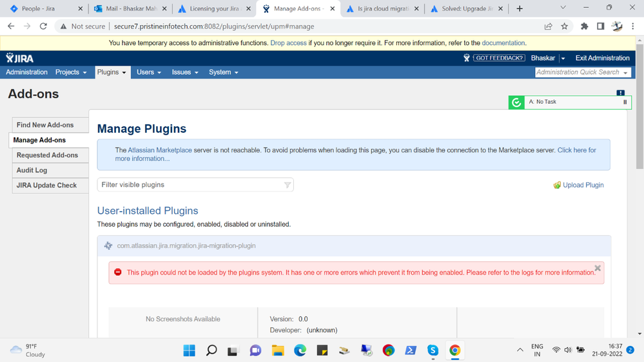Open the Got Feedback button
Screen dimensions: 644x362
coord(499,58)
